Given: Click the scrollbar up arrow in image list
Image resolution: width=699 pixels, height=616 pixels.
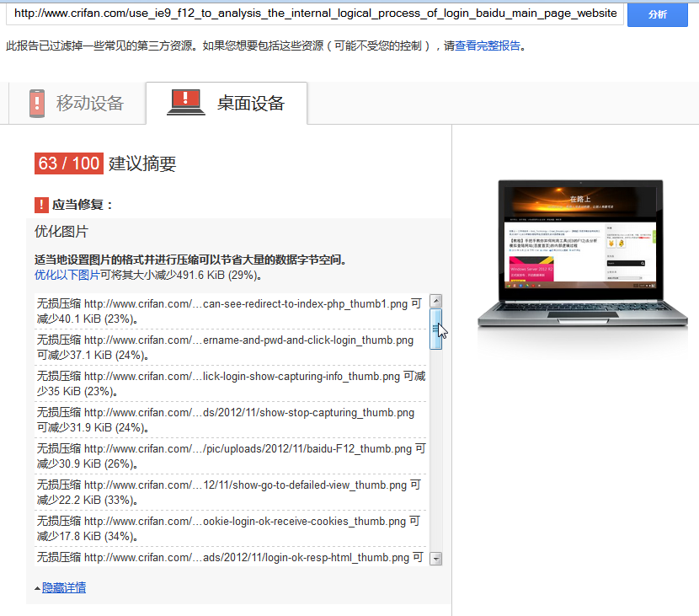Looking at the screenshot, I should 436,301.
